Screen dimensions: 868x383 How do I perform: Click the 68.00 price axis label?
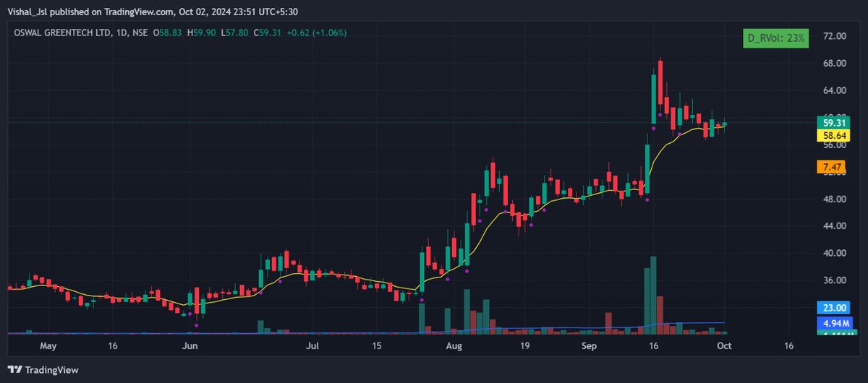click(834, 64)
